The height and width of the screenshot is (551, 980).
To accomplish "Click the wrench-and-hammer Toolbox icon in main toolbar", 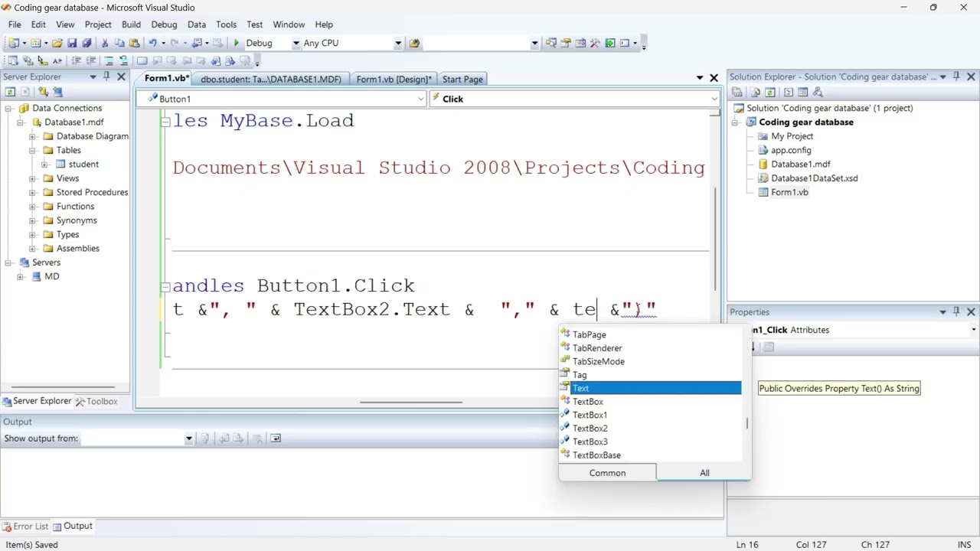I will [595, 43].
